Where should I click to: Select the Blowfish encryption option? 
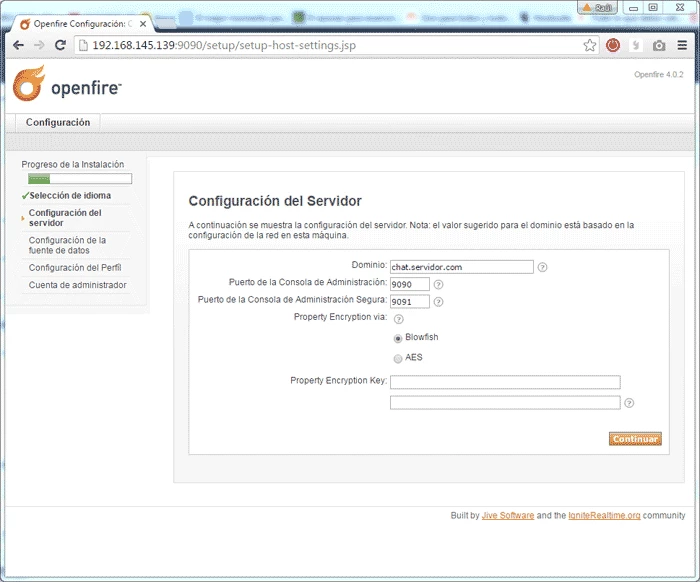[x=398, y=339]
